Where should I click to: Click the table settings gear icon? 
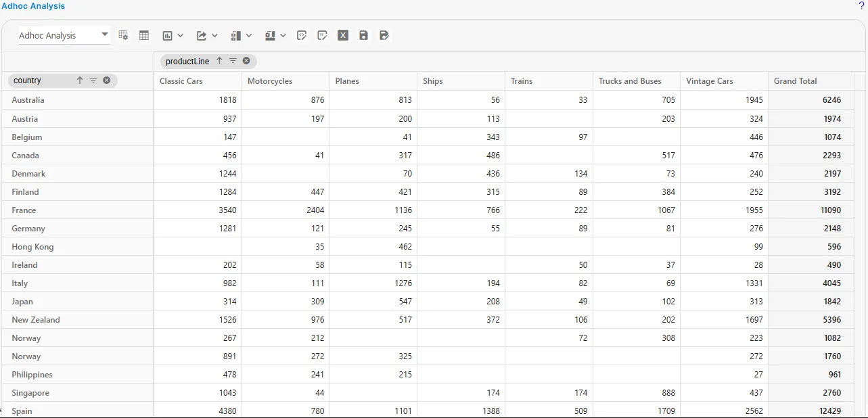click(123, 35)
